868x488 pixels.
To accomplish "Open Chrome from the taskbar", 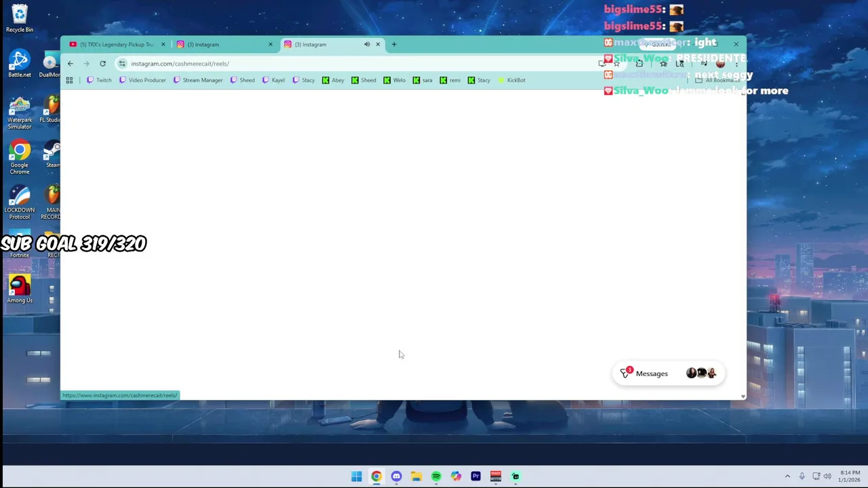I will click(376, 476).
